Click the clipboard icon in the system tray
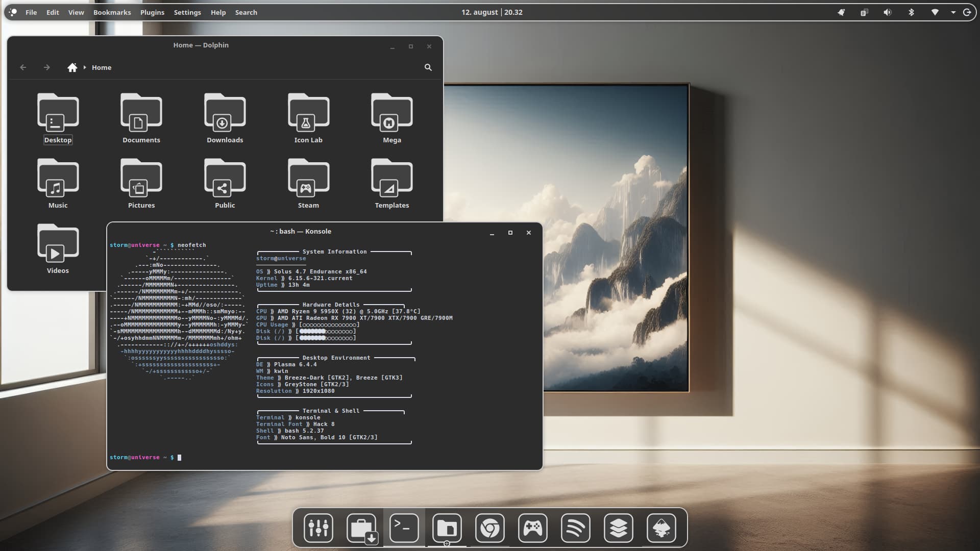The height and width of the screenshot is (551, 980). (x=864, y=12)
